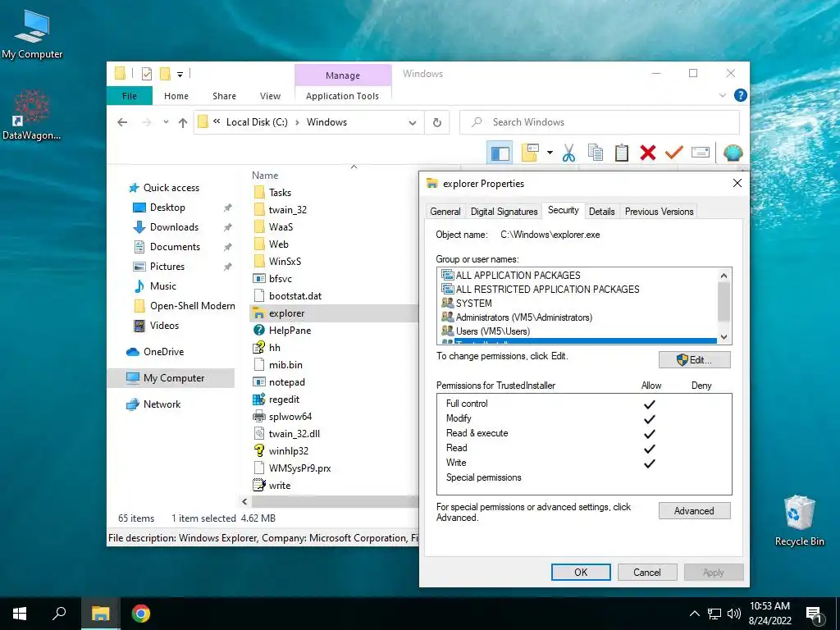Select the regedit file
The height and width of the screenshot is (630, 840).
tap(284, 399)
